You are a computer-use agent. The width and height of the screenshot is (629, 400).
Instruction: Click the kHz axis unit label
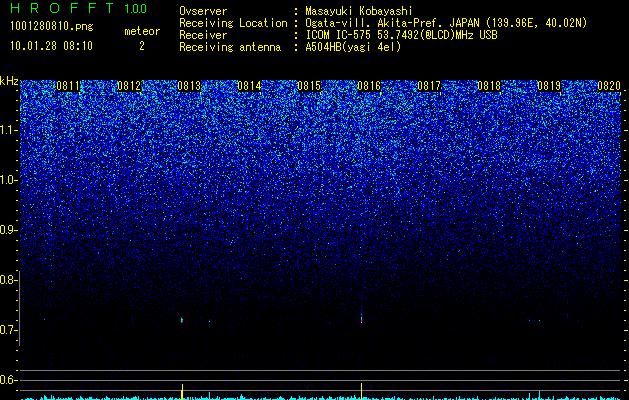(x=9, y=81)
